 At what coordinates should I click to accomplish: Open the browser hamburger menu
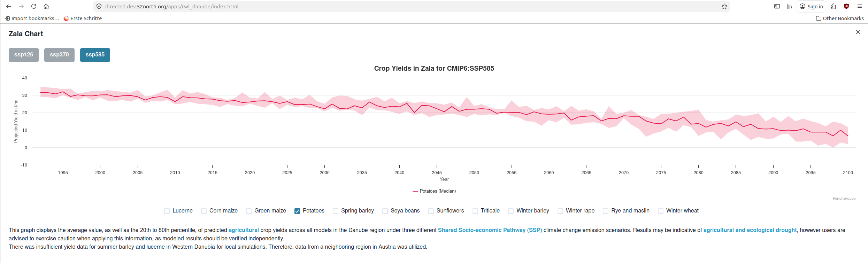click(860, 6)
